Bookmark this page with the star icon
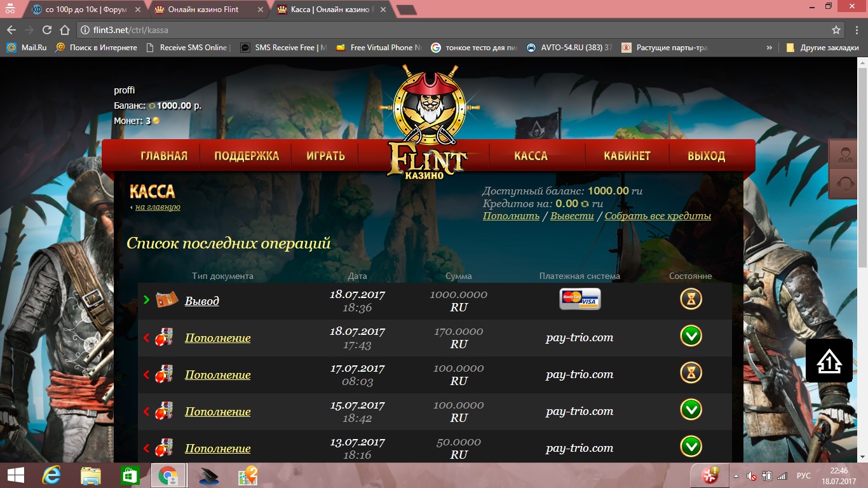This screenshot has width=868, height=488. pyautogui.click(x=836, y=30)
